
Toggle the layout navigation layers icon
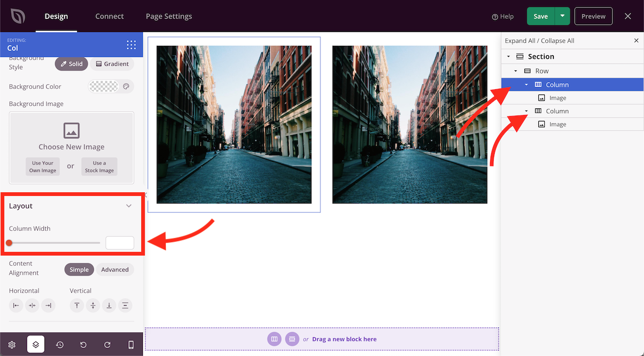(36, 344)
